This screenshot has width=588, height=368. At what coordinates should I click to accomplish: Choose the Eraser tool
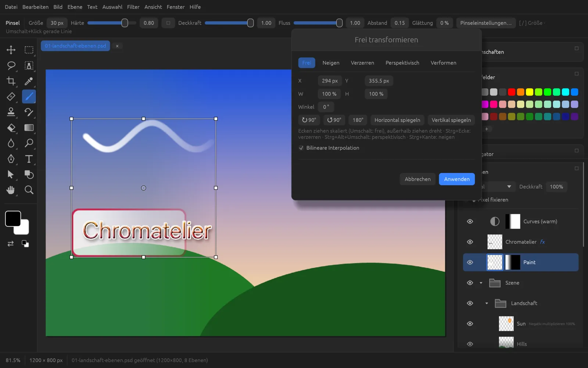click(11, 128)
